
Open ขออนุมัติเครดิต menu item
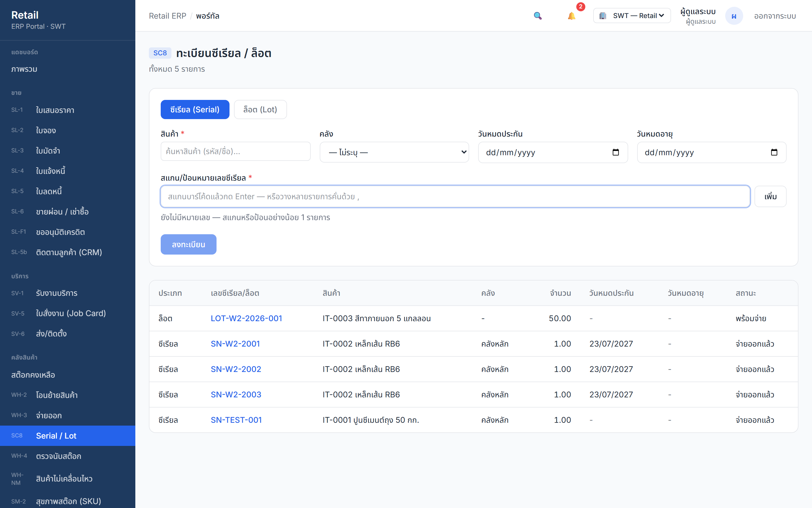pyautogui.click(x=67, y=232)
